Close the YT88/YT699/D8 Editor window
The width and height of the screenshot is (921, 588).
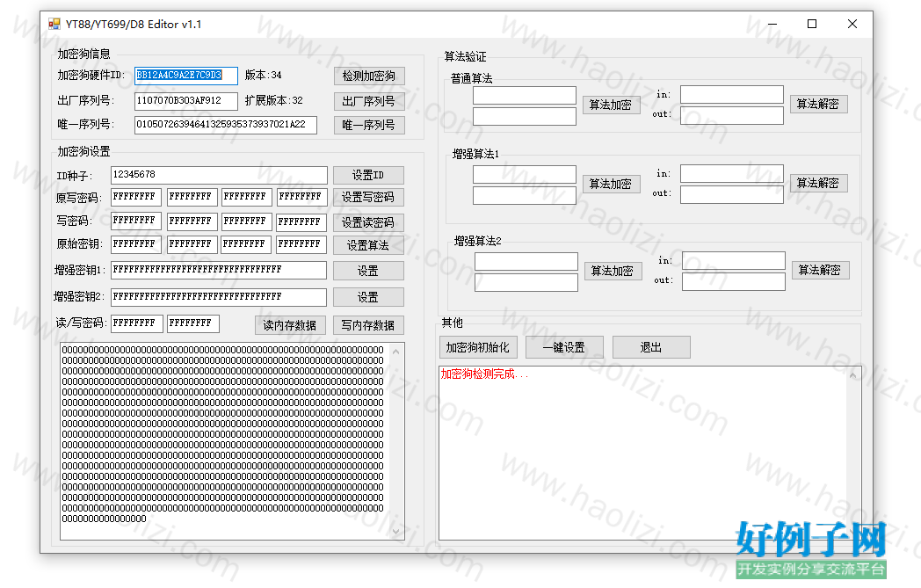pos(852,24)
